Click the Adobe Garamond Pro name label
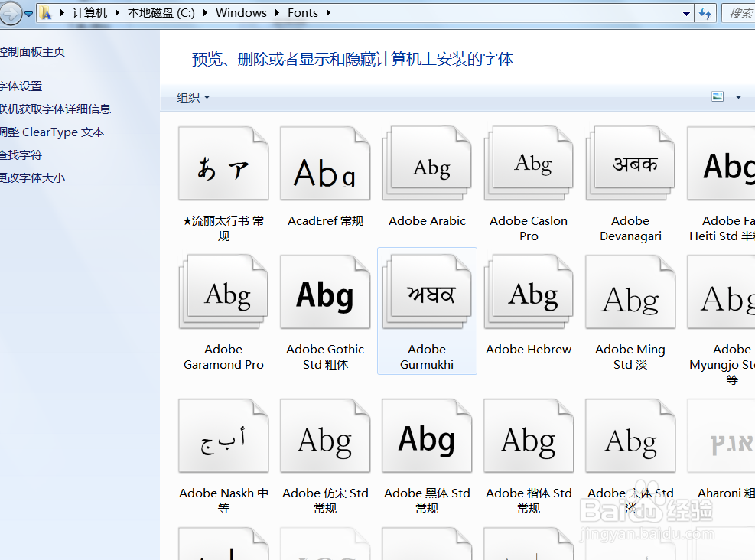 pos(223,357)
